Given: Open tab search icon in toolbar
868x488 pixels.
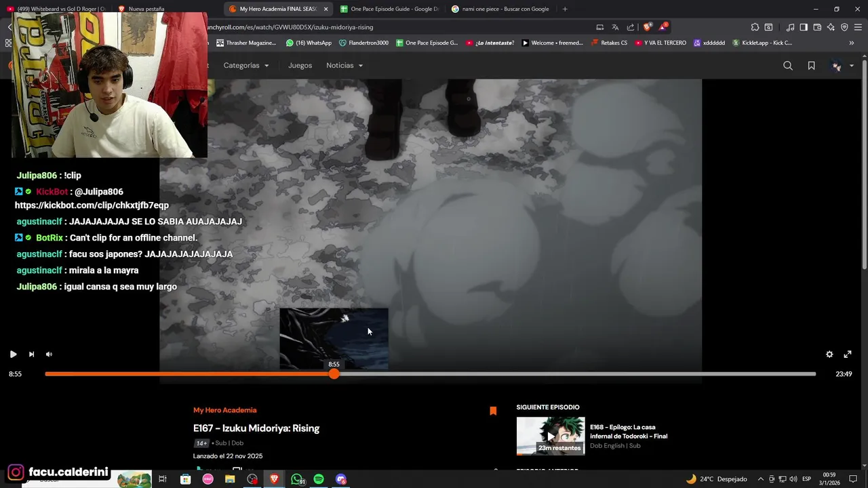Looking at the screenshot, I should click(768, 27).
